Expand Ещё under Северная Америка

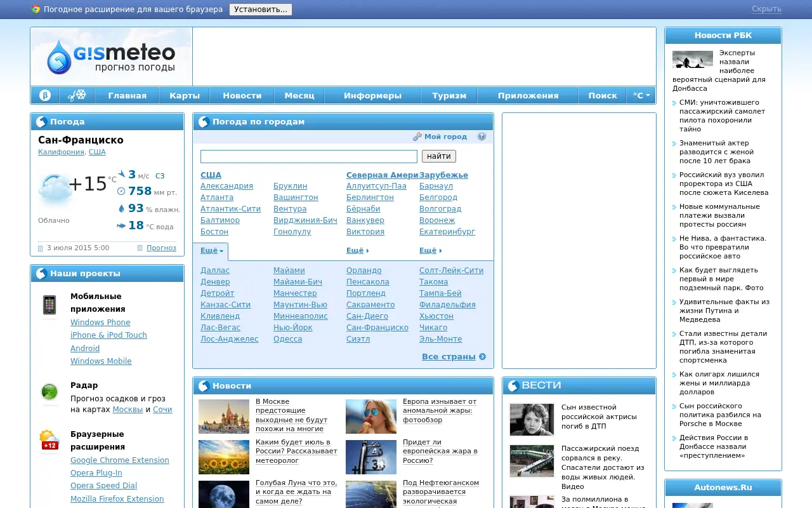click(x=358, y=251)
